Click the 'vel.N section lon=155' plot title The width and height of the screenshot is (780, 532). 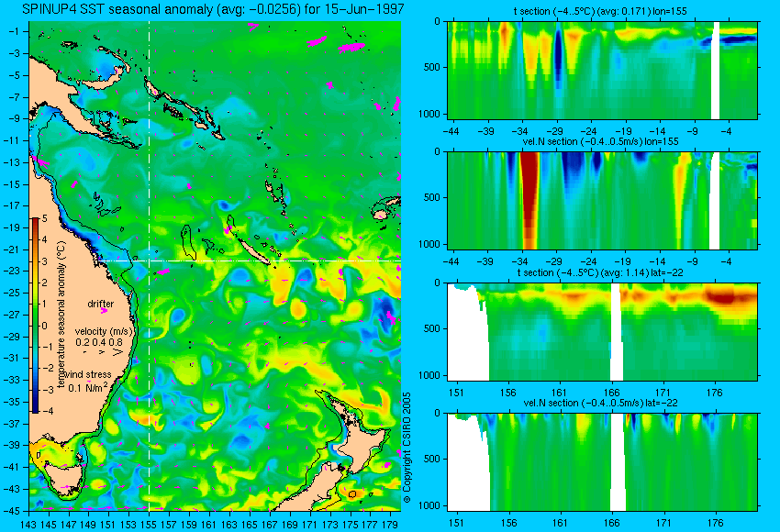tap(600, 141)
